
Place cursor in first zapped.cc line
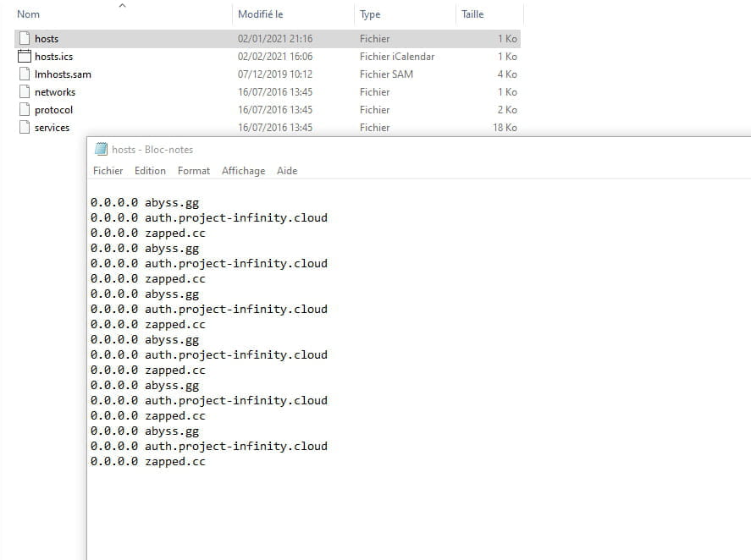[x=147, y=233]
